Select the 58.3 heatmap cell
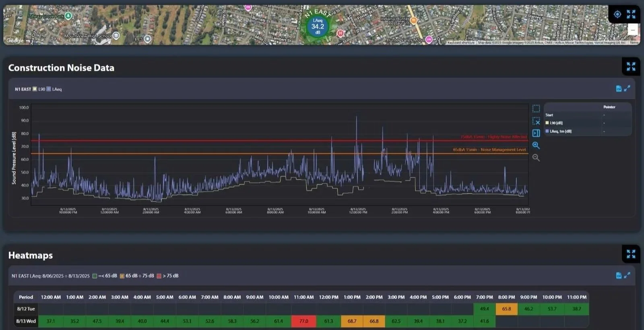Screen dimensions: 644x330 pyautogui.click(x=232, y=321)
